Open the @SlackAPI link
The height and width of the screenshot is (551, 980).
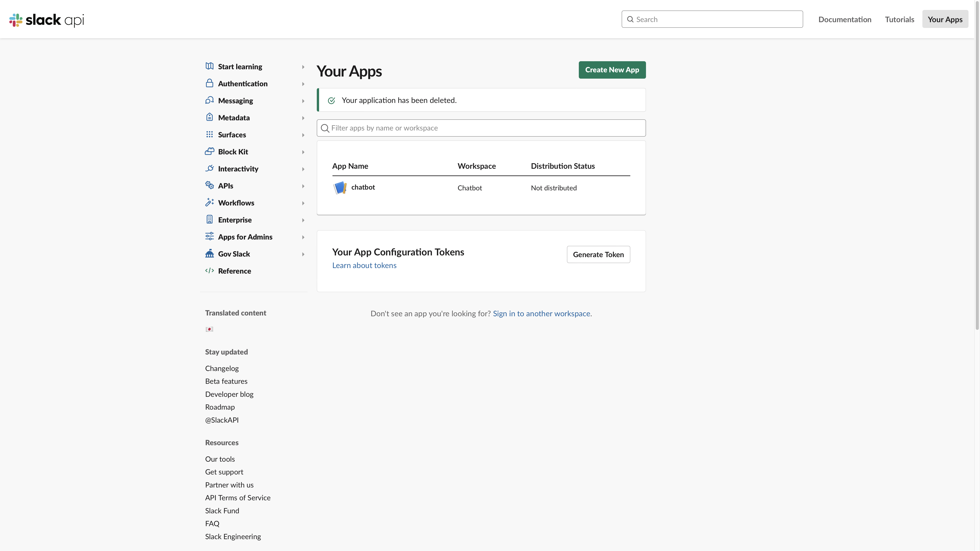(x=222, y=420)
